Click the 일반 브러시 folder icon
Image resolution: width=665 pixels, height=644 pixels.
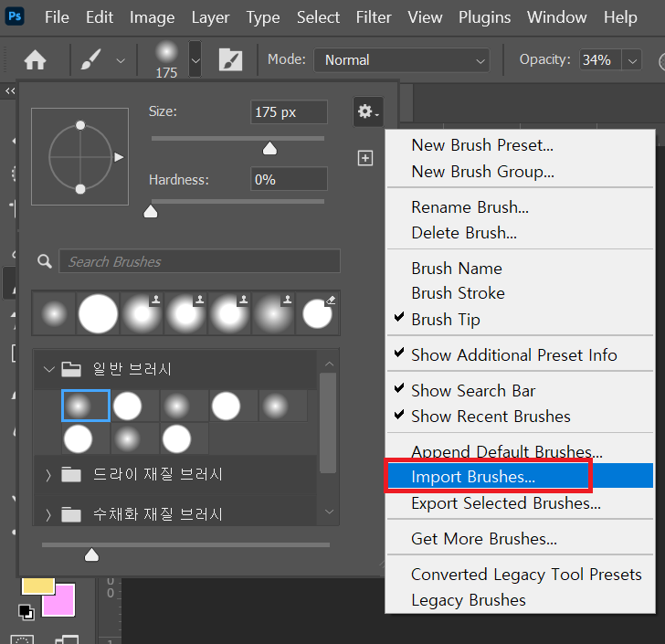[x=71, y=369]
